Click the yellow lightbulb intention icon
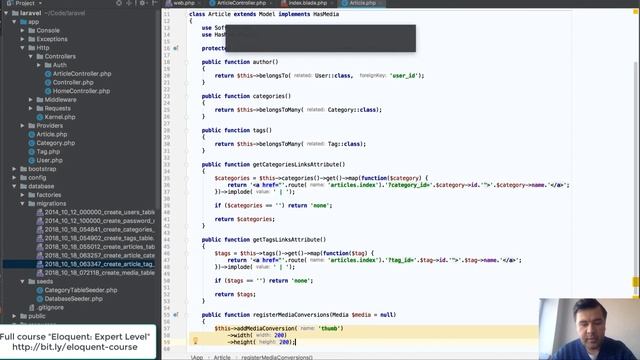This screenshot has height=360, width=640. coord(195,340)
